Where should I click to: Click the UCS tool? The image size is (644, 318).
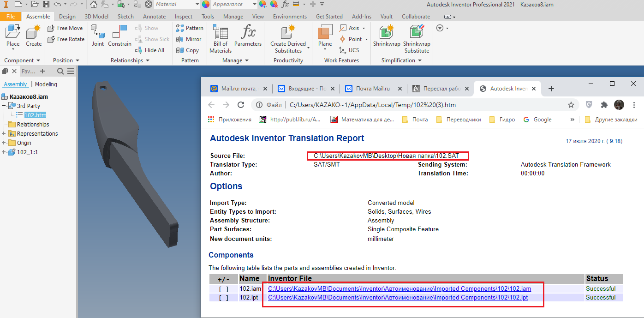tap(349, 50)
